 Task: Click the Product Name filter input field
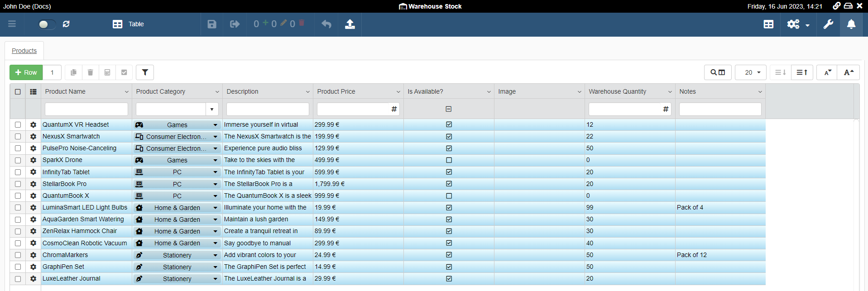[x=86, y=109]
